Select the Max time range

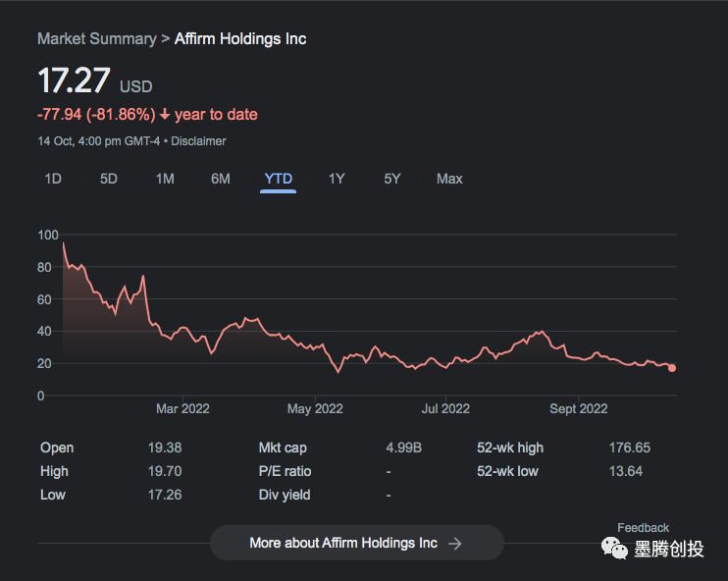(x=449, y=179)
